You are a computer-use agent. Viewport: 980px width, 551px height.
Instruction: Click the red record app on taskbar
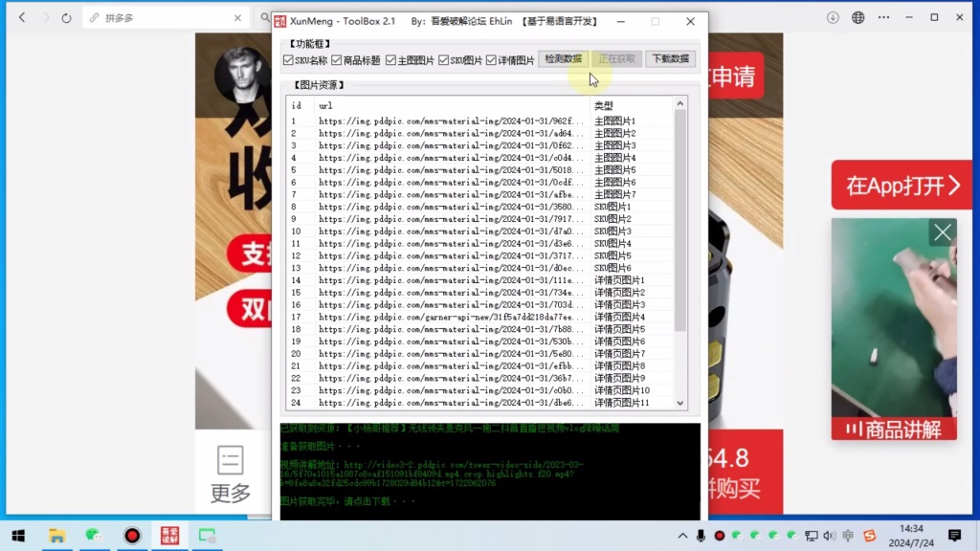click(x=132, y=536)
